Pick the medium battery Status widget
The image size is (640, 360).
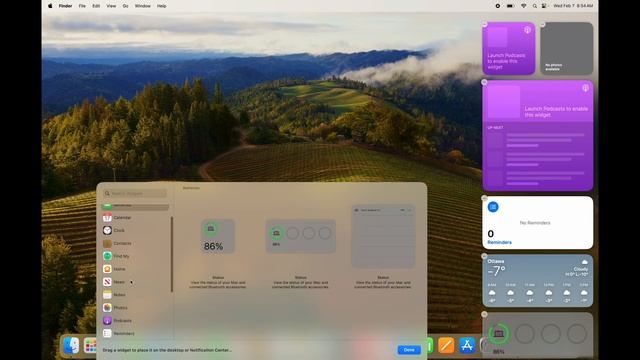(x=300, y=236)
